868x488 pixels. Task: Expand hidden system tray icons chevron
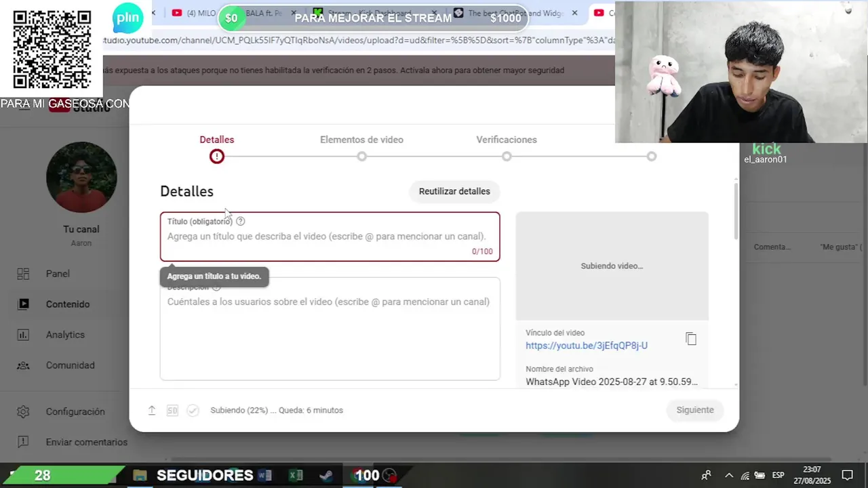click(729, 475)
